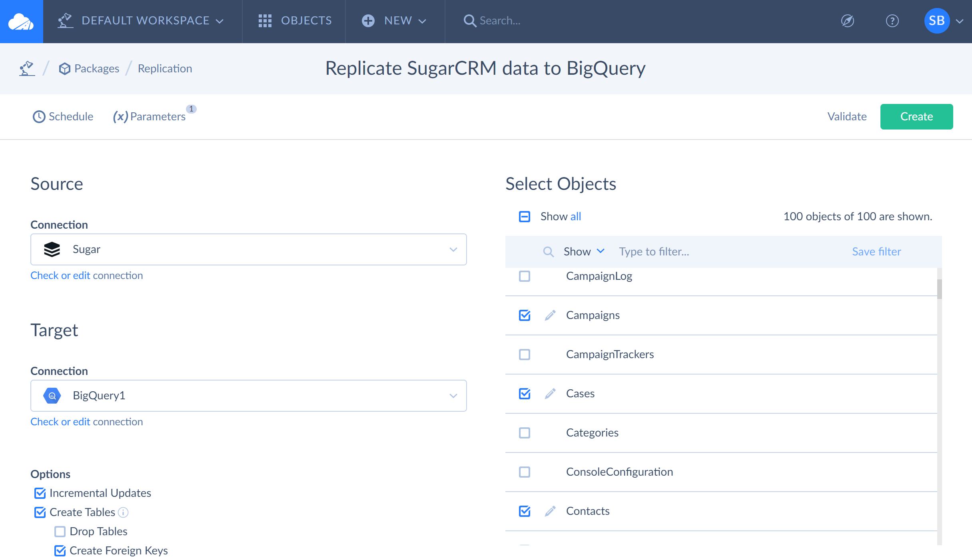The image size is (972, 560).
Task: Edit the Cases object with the pencil icon
Action: (550, 394)
